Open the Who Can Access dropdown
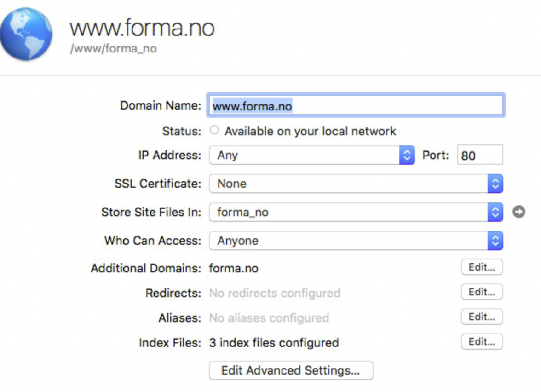Screen dimensions: 541x392 [356, 241]
